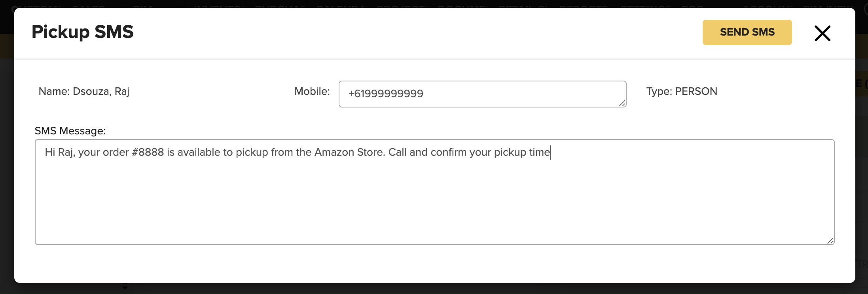This screenshot has width=868, height=294.
Task: Close the Pickup SMS dialog
Action: click(x=822, y=33)
